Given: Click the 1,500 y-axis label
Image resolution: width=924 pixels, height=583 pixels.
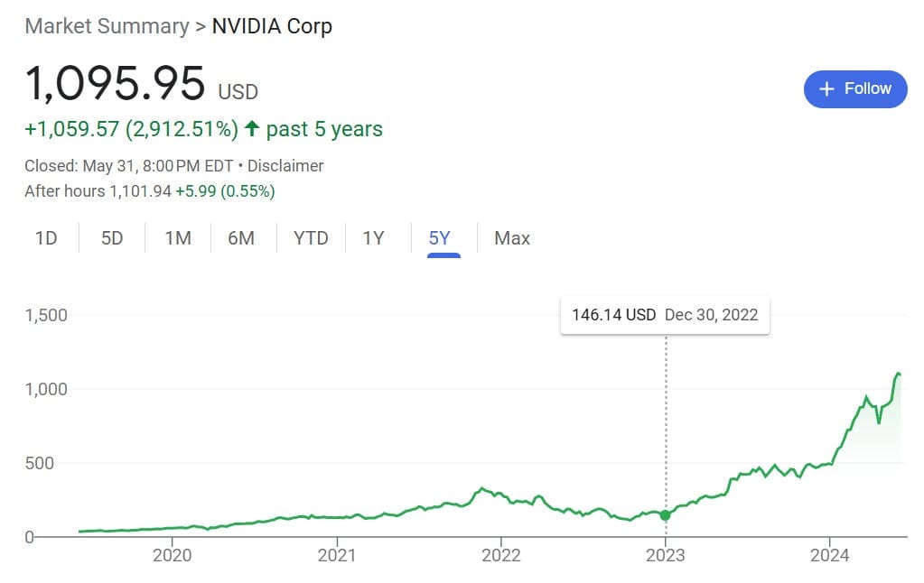Looking at the screenshot, I should click(46, 315).
